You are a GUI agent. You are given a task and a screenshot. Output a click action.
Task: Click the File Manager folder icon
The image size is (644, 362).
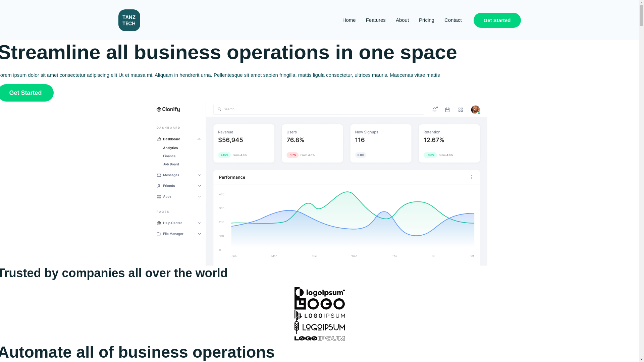pyautogui.click(x=159, y=234)
